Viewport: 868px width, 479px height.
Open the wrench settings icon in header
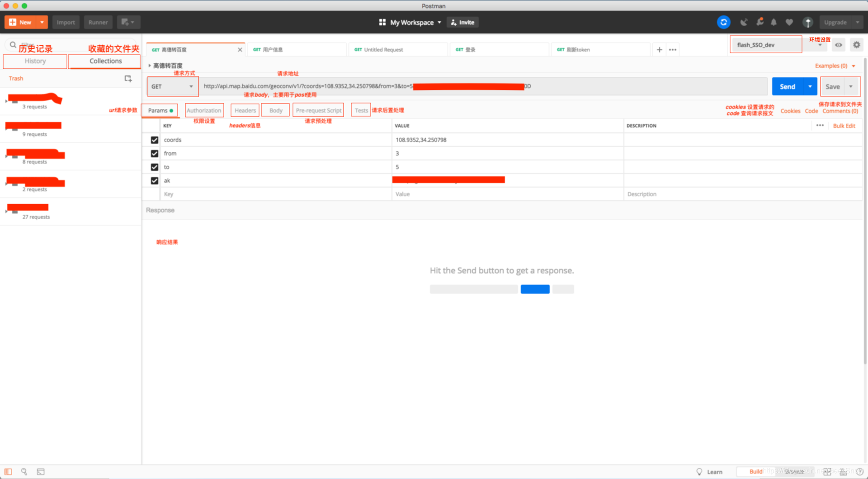[x=759, y=22]
